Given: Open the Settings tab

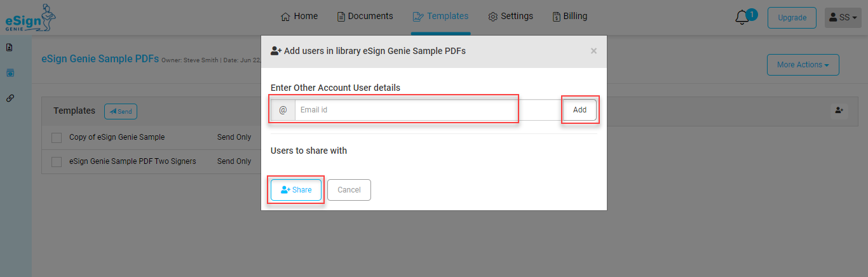Looking at the screenshot, I should click(x=510, y=16).
